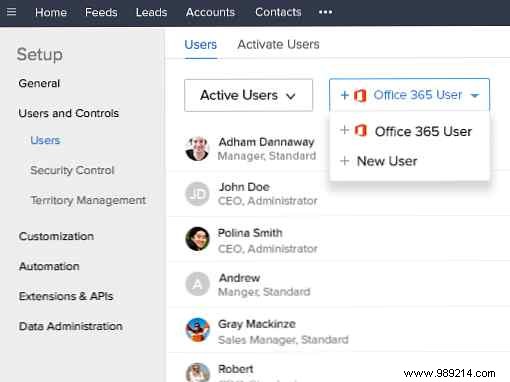Open the Accounts module
The width and height of the screenshot is (510, 382).
coord(210,12)
